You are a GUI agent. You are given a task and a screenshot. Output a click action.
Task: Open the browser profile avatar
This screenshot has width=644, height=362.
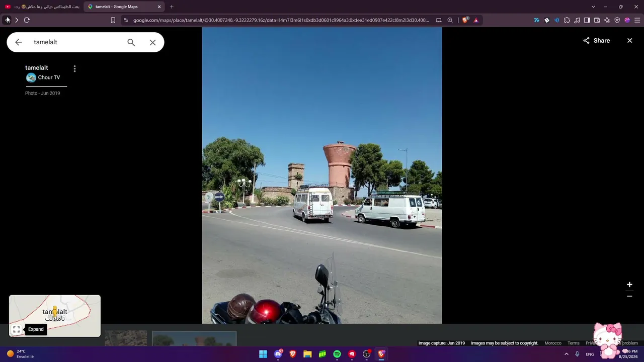point(627,20)
